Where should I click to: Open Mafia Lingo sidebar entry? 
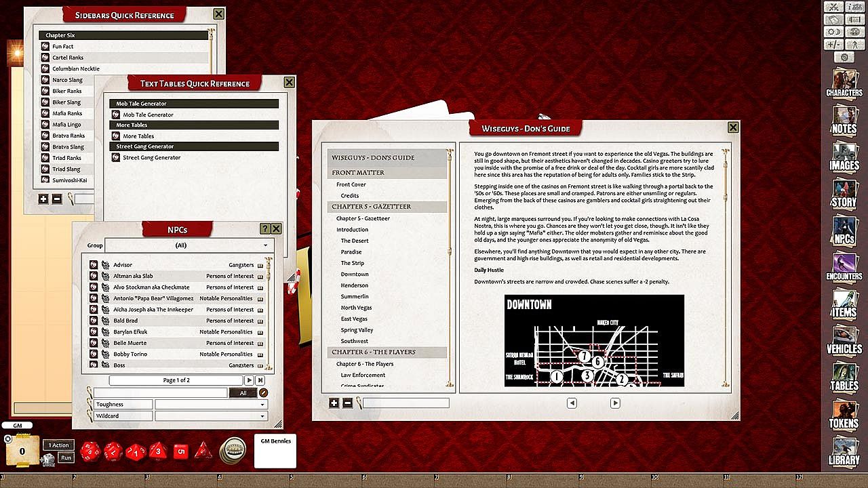coord(66,125)
